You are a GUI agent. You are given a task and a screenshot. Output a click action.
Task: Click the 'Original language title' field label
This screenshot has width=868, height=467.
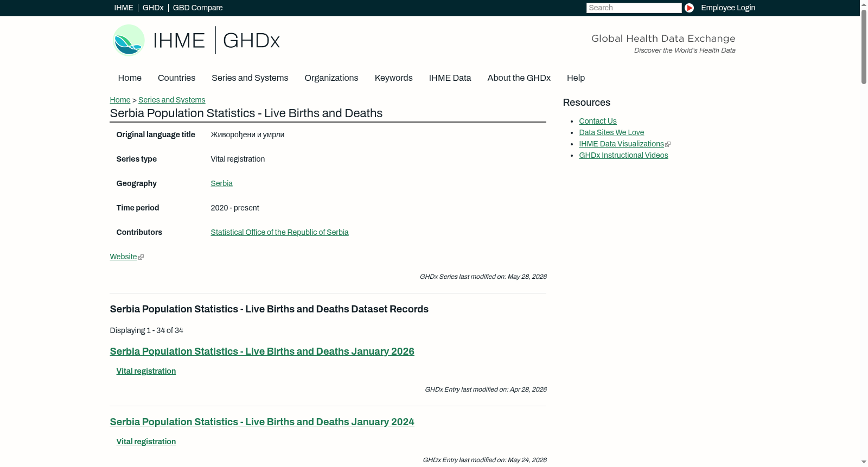(x=156, y=135)
